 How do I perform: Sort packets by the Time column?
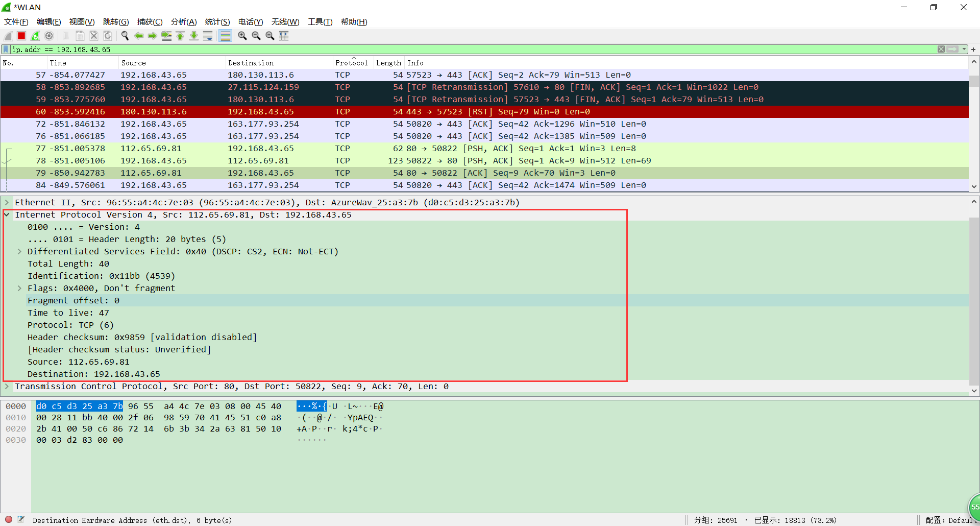point(83,63)
